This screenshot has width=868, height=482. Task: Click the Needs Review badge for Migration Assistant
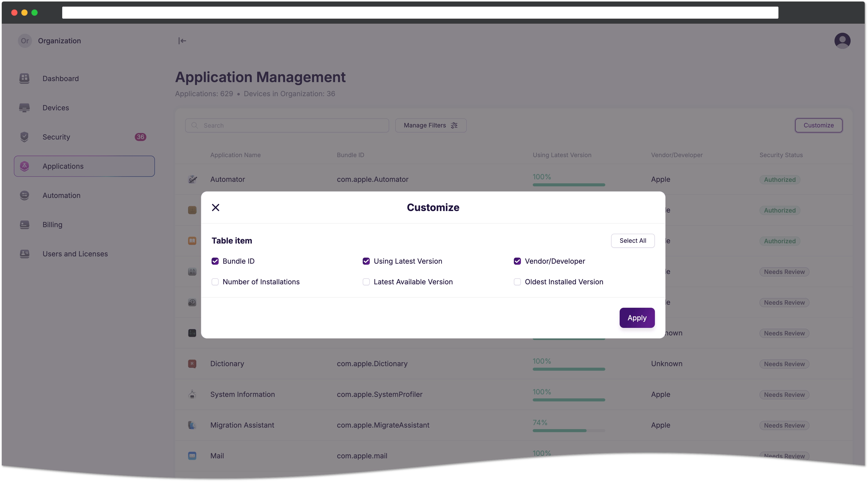tap(784, 425)
